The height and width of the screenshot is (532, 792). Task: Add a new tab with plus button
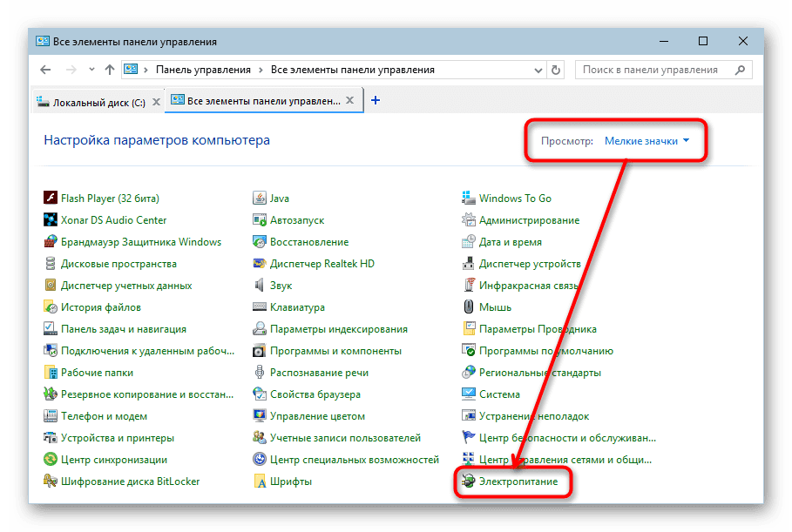pyautogui.click(x=376, y=100)
